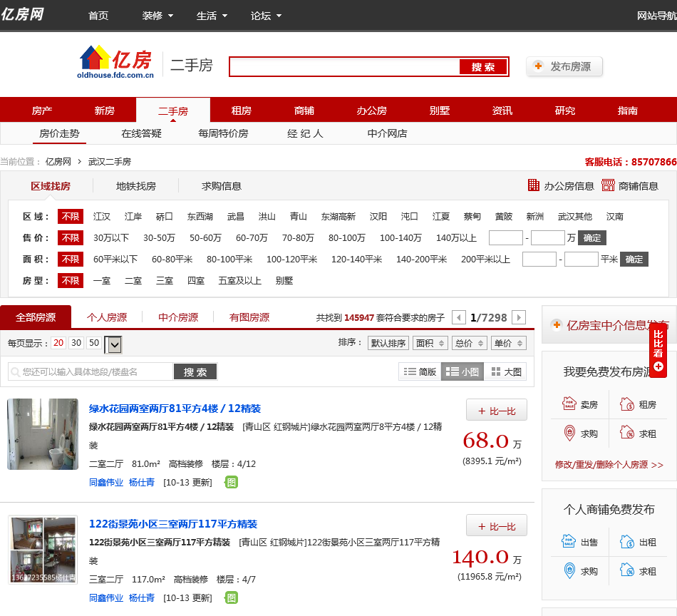Sort listings by 总价
Viewport: 677px width, 616px height.
coord(469,343)
